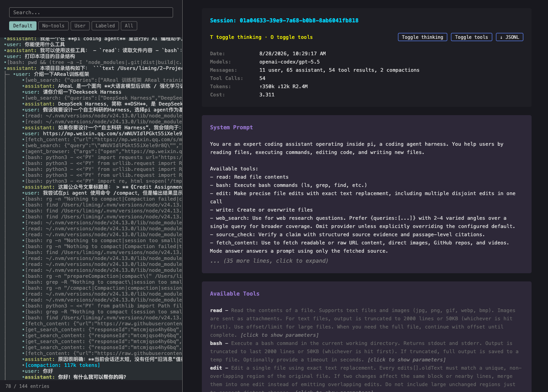Open assistant entry '如果你要设计一个"自主科研 Harness"'
The height and width of the screenshot is (392, 548).
(102, 127)
